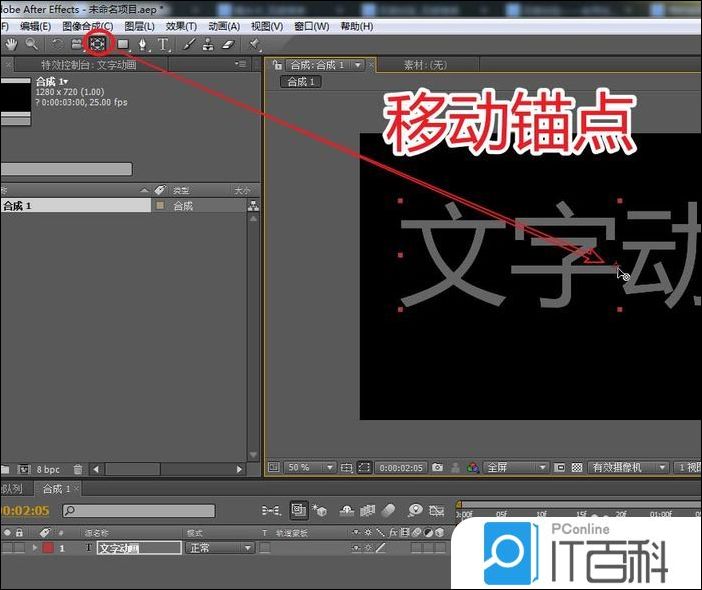Click the project flowchart icon beside 合成 row
This screenshot has height=590, width=702.
coord(253,206)
